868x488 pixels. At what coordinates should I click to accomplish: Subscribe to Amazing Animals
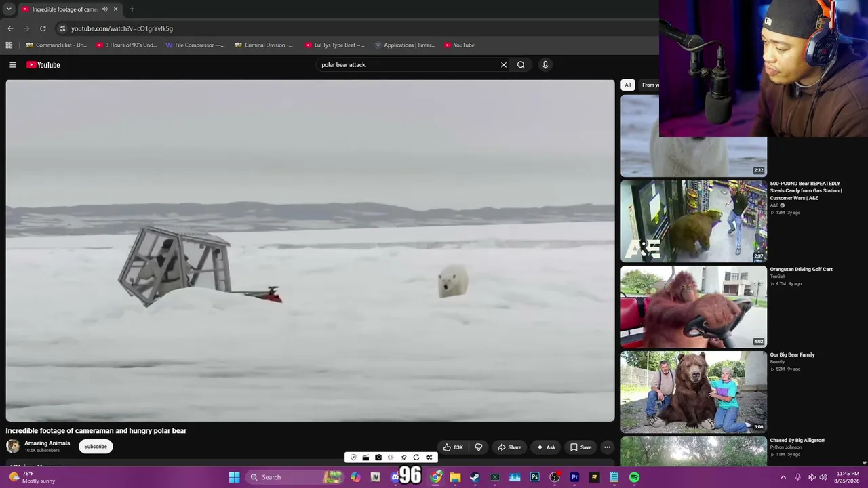pyautogui.click(x=96, y=447)
